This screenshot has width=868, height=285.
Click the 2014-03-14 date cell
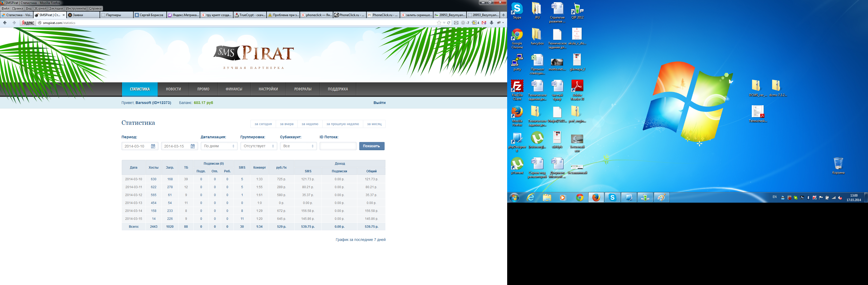click(x=133, y=211)
